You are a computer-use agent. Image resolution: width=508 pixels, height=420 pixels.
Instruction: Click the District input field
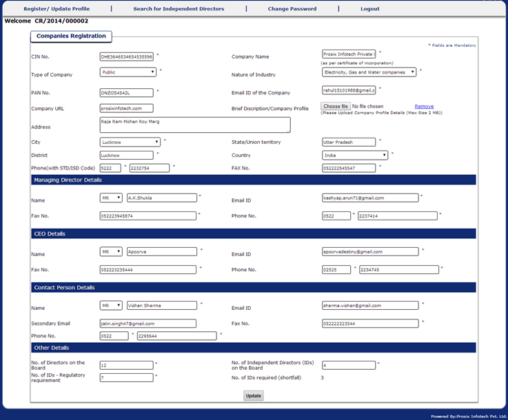(x=127, y=156)
